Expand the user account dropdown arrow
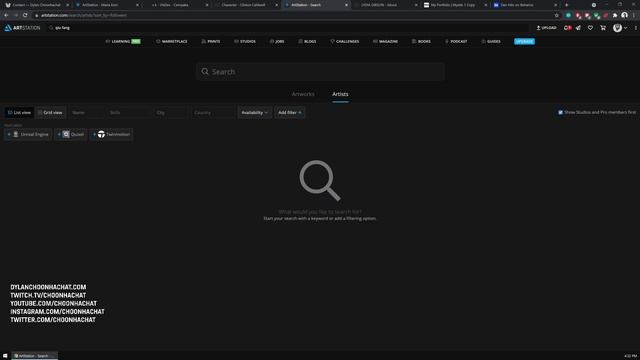The width and height of the screenshot is (640, 360). [626, 28]
